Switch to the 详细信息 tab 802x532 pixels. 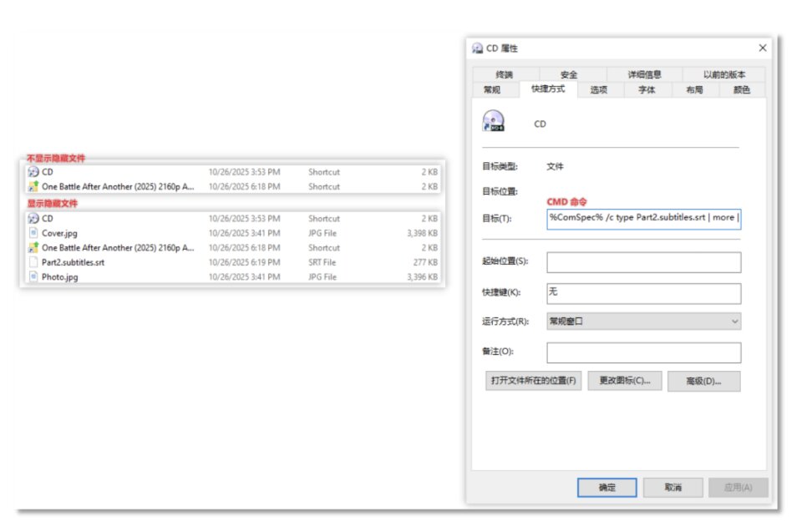[643, 74]
